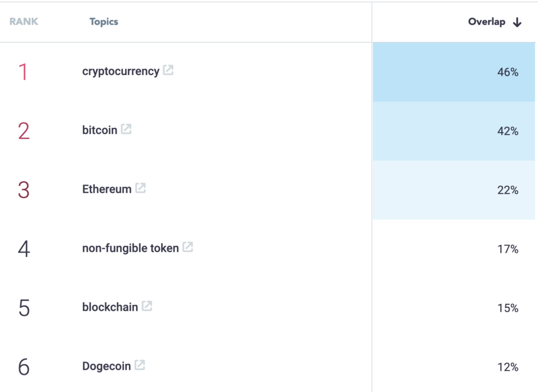Click the RANK column header

click(x=24, y=22)
